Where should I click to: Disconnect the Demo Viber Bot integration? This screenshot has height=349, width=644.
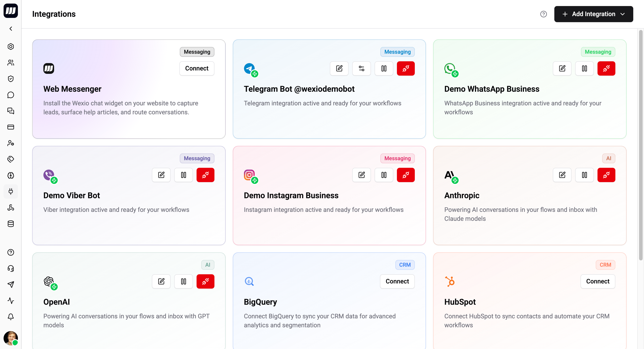[x=205, y=175]
